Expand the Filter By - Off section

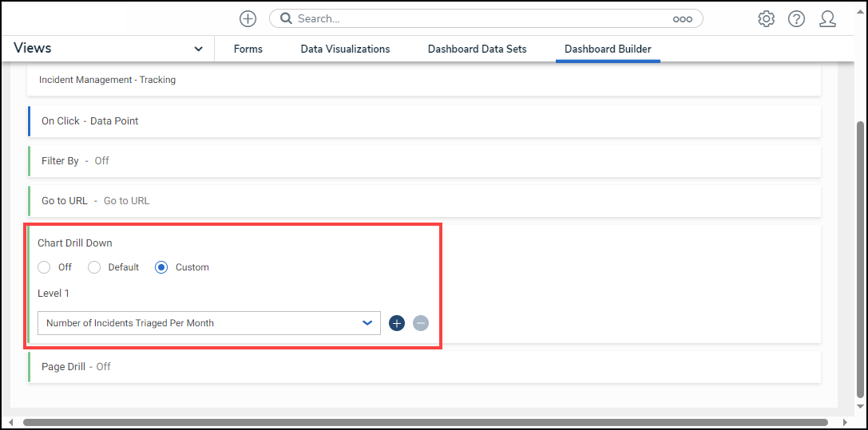click(x=425, y=161)
